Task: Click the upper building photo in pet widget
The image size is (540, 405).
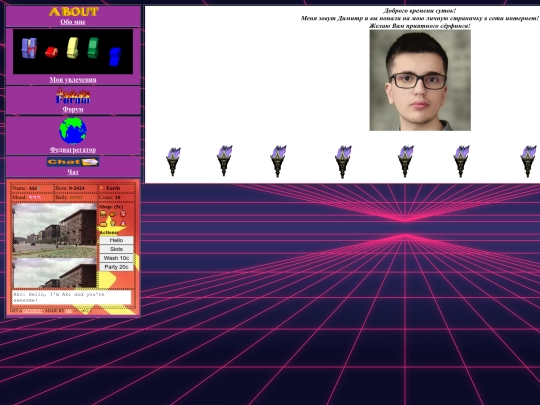Action: (54, 230)
